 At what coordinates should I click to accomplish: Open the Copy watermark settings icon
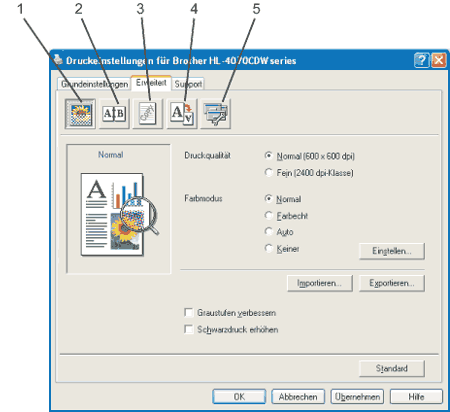[148, 114]
